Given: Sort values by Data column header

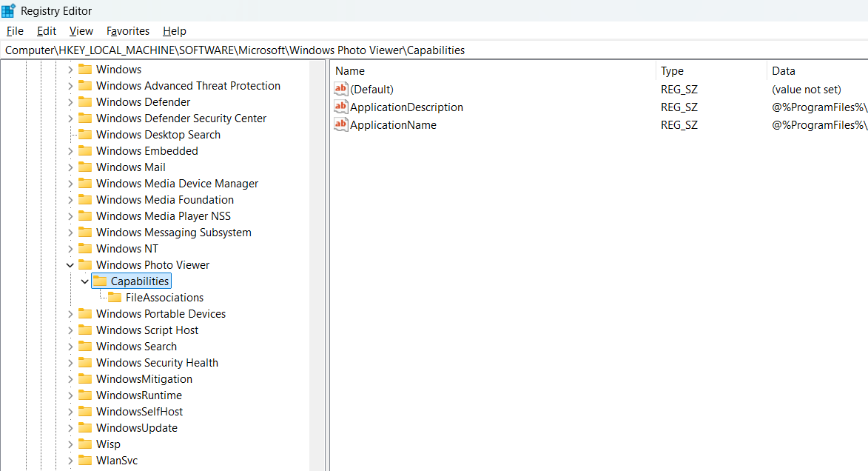Looking at the screenshot, I should click(818, 71).
